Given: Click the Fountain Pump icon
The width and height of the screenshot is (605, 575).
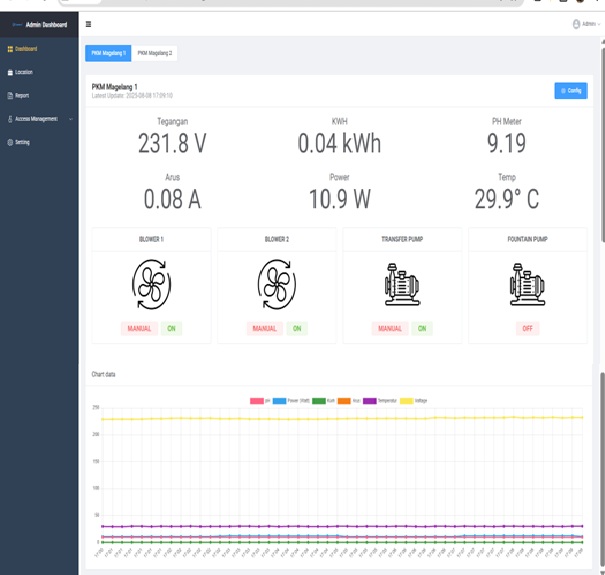Looking at the screenshot, I should click(x=527, y=284).
